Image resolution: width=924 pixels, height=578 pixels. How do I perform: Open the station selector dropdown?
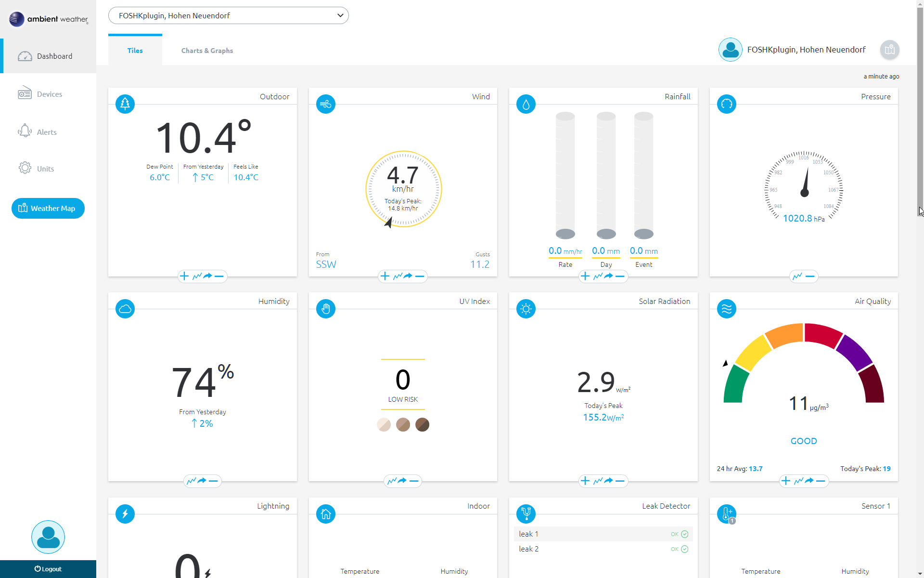click(229, 15)
